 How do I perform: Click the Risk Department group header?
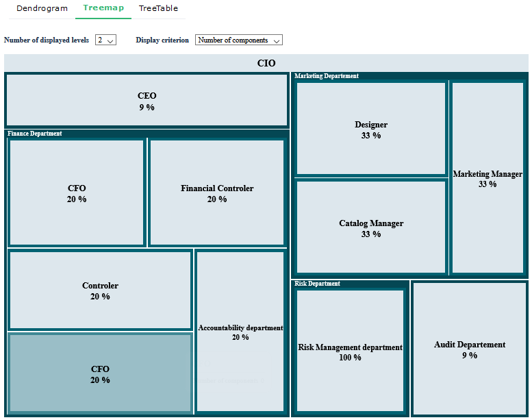pos(317,284)
